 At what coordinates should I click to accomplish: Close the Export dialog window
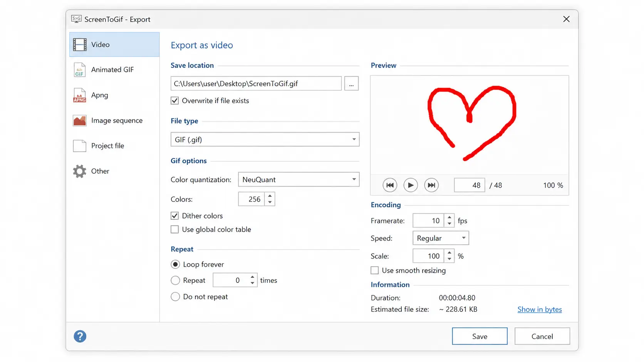click(566, 19)
